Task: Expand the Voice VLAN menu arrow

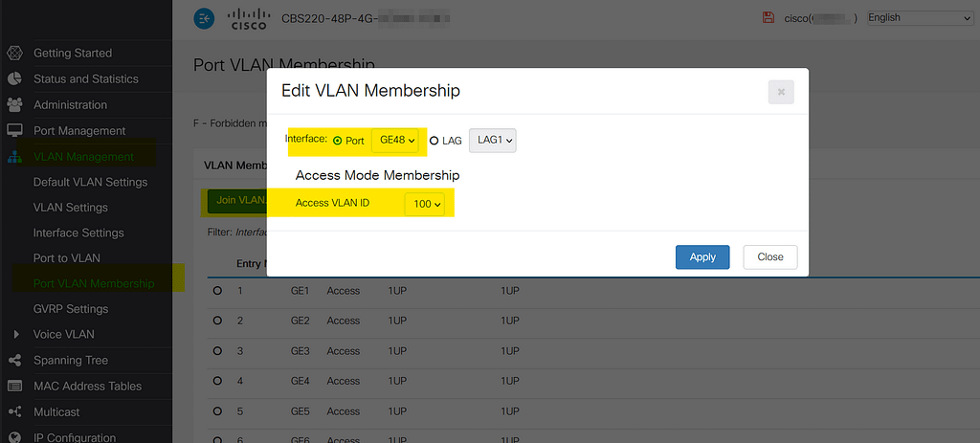Action: coord(15,335)
